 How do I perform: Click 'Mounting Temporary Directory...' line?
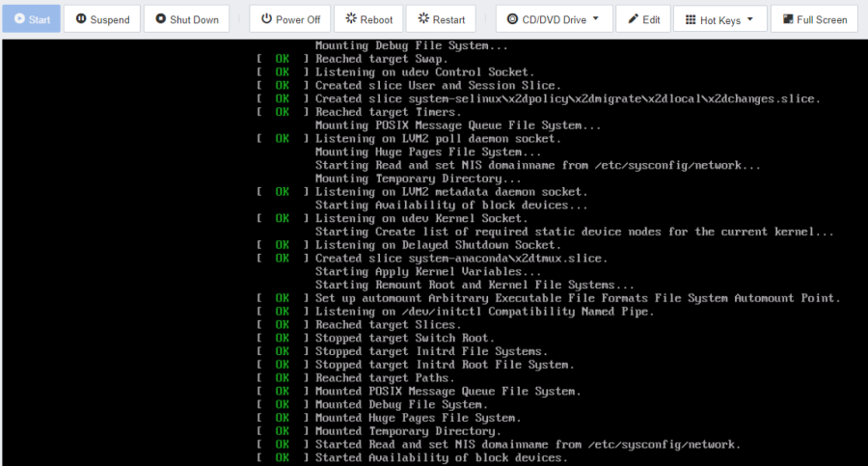pos(419,178)
